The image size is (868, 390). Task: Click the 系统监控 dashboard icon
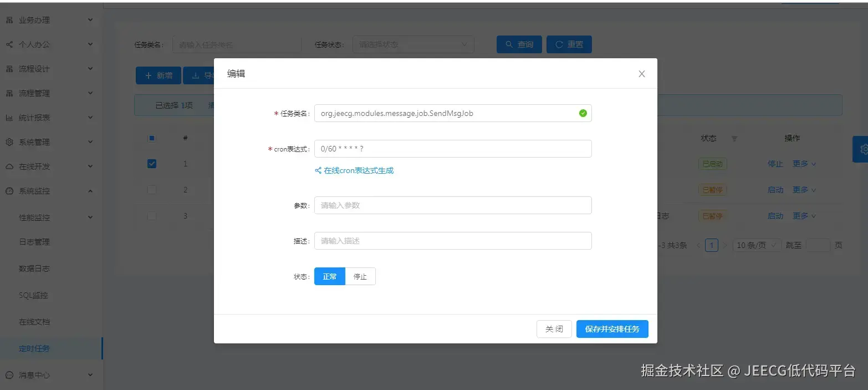point(9,191)
